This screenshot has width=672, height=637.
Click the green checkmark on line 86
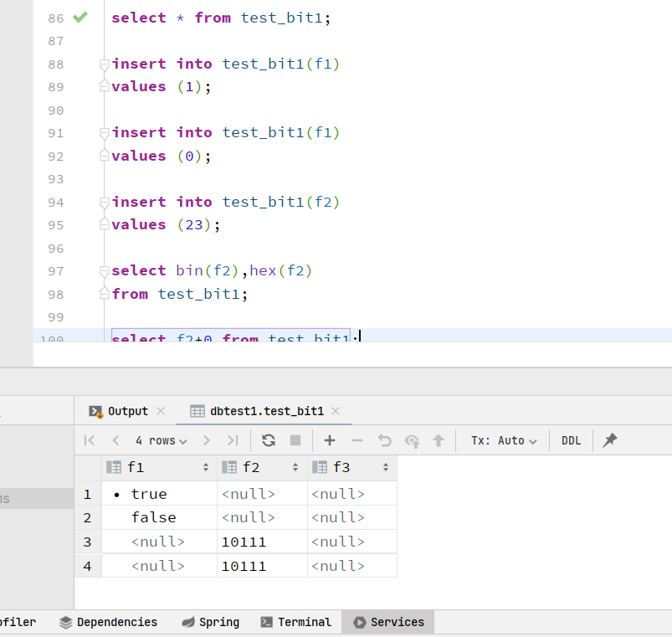[80, 18]
